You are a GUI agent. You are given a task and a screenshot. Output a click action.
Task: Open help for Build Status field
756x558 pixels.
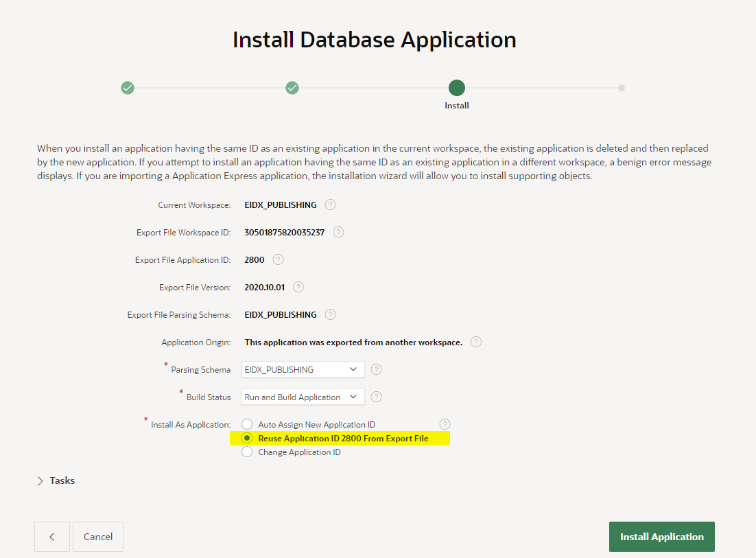click(376, 397)
